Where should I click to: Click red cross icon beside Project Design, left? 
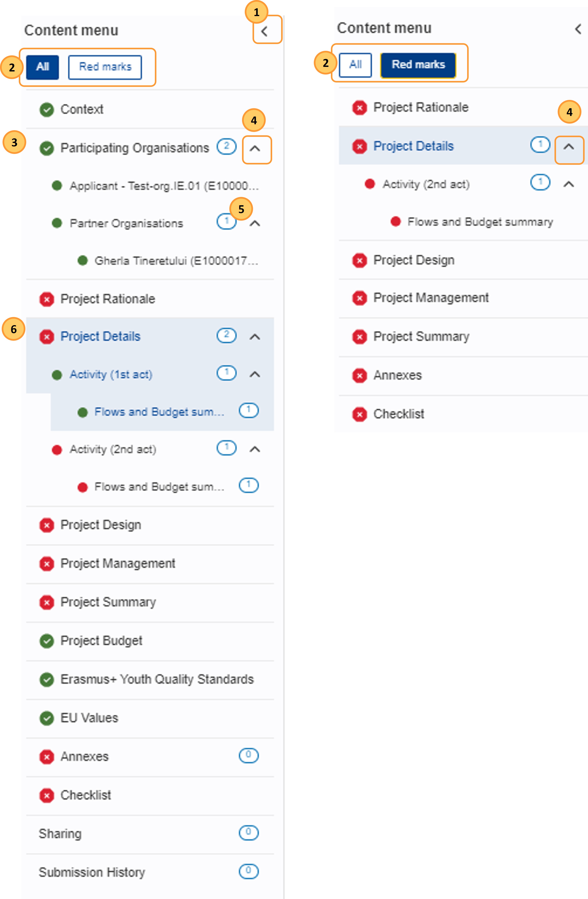47,525
